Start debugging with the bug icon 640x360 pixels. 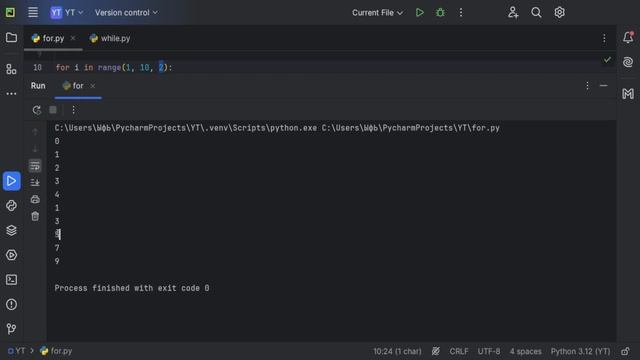[440, 13]
